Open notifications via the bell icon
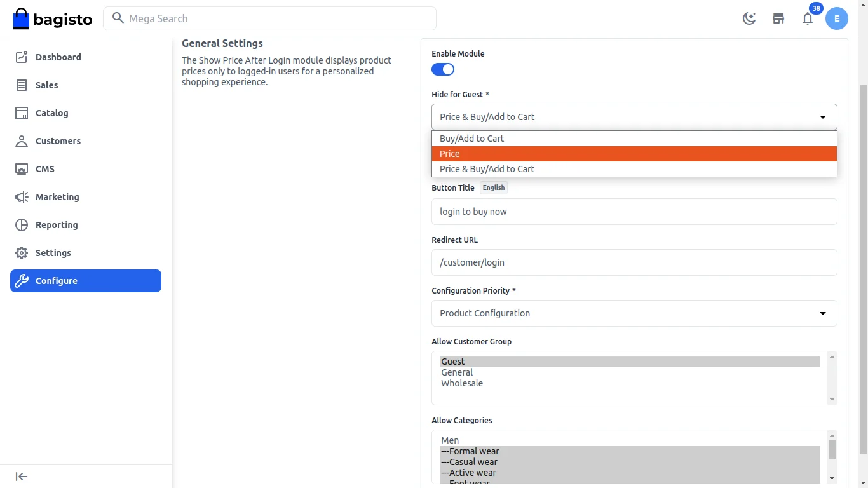 click(808, 18)
